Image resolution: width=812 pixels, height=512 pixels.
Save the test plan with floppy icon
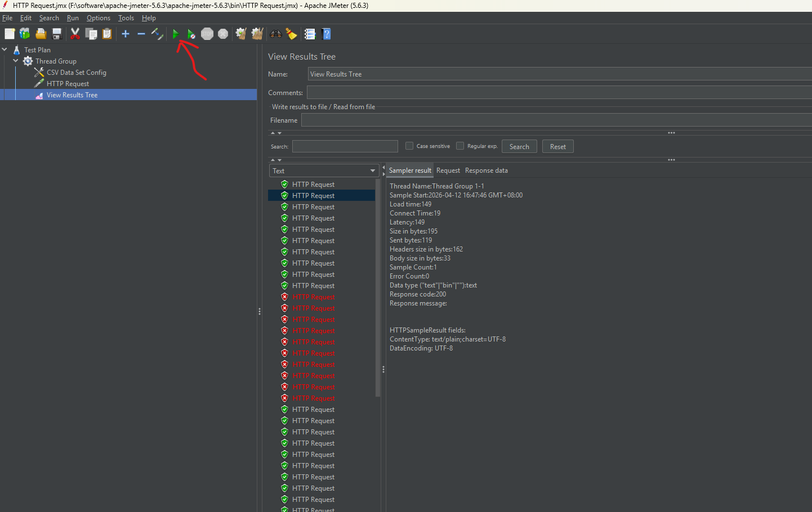pyautogui.click(x=56, y=34)
